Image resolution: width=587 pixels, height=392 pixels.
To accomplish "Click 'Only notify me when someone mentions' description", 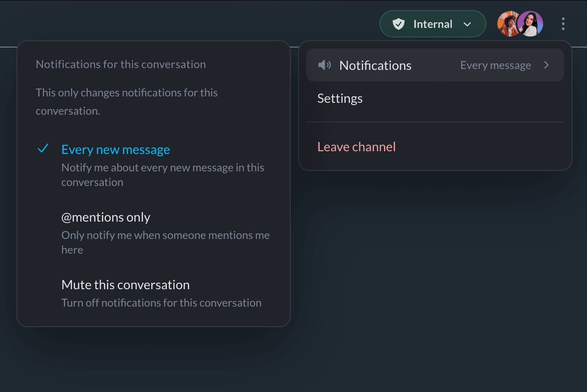I will point(165,242).
